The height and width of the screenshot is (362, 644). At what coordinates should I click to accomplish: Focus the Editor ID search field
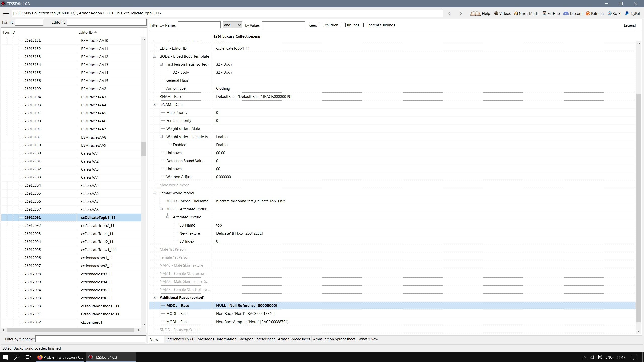coord(107,22)
